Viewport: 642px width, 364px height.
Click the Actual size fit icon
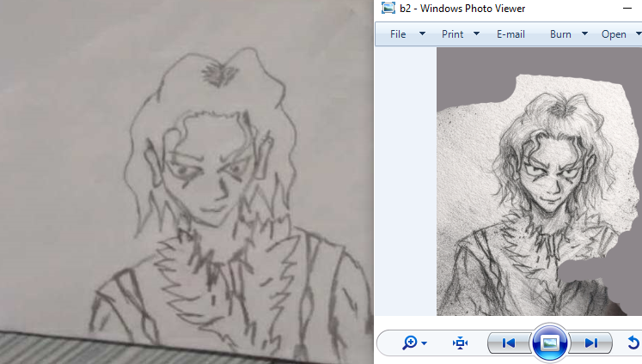pos(460,343)
